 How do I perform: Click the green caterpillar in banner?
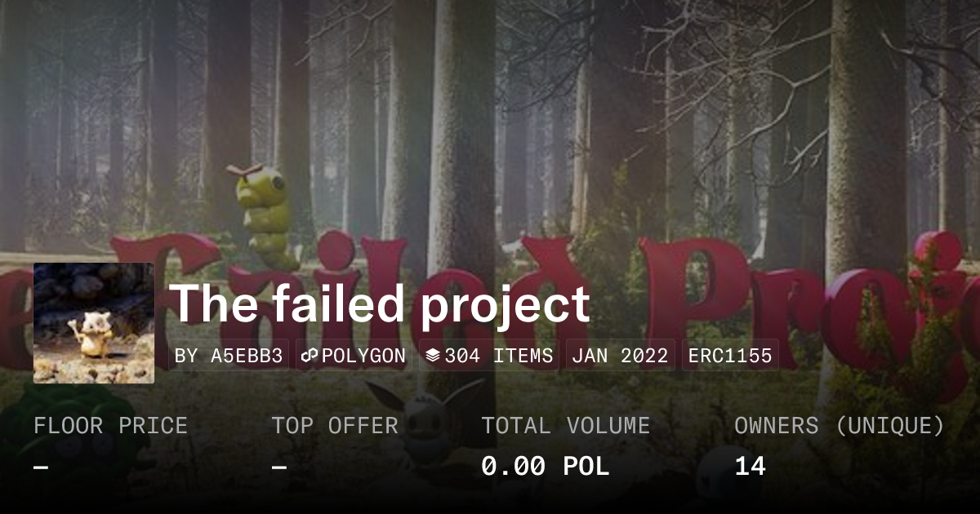pyautogui.click(x=263, y=210)
